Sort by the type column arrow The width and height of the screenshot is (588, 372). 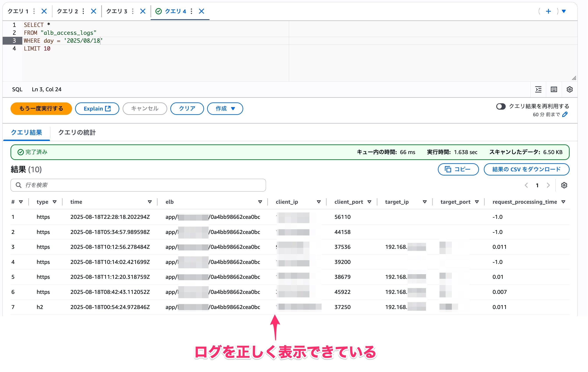[x=55, y=202]
